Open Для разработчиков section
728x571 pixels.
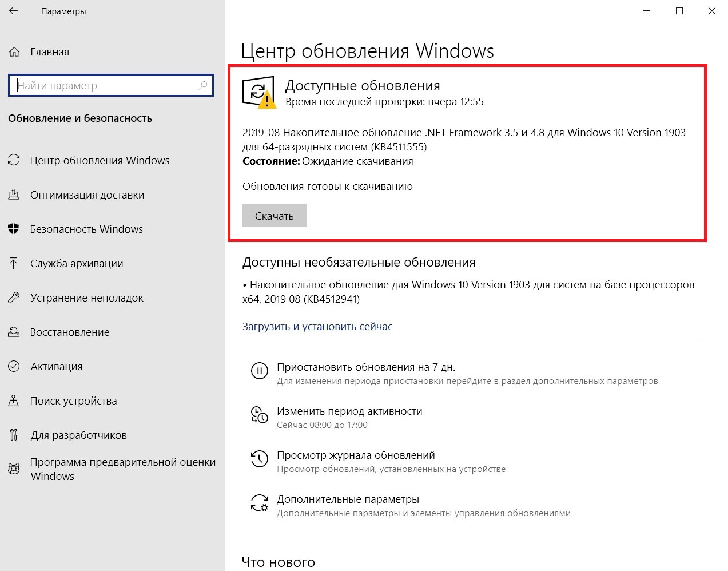[x=78, y=435]
